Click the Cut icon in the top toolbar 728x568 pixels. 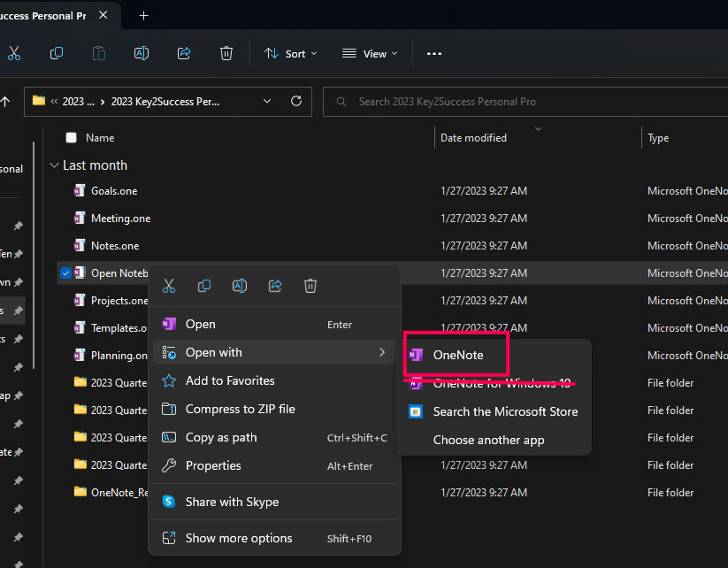click(x=14, y=53)
